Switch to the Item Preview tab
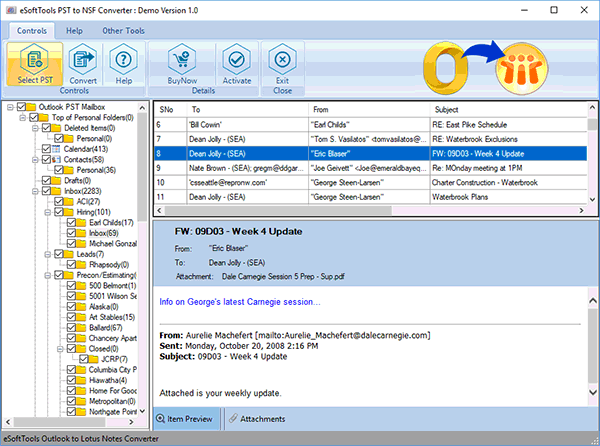This screenshot has width=600, height=446. (186, 419)
